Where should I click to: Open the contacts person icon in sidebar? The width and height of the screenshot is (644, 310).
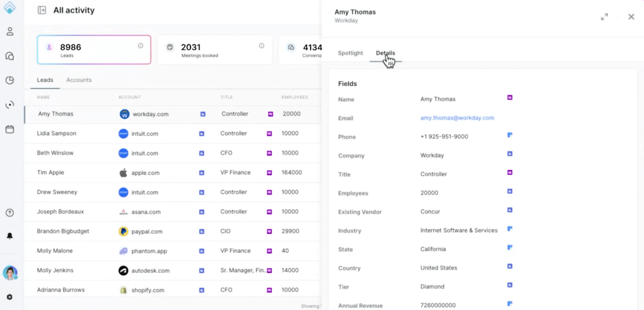coord(10,31)
